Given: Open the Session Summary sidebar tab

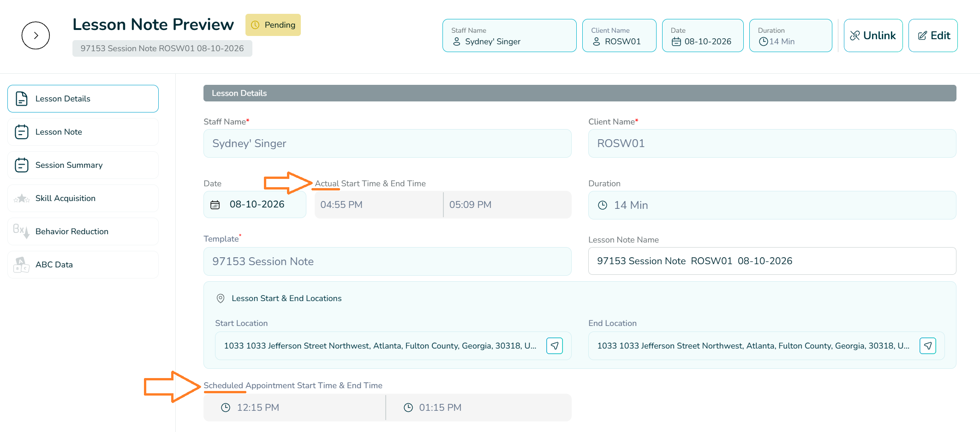Looking at the screenshot, I should click(83, 165).
